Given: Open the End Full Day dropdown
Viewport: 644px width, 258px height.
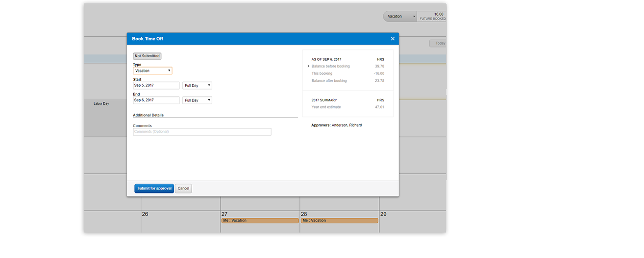Looking at the screenshot, I should click(x=198, y=100).
